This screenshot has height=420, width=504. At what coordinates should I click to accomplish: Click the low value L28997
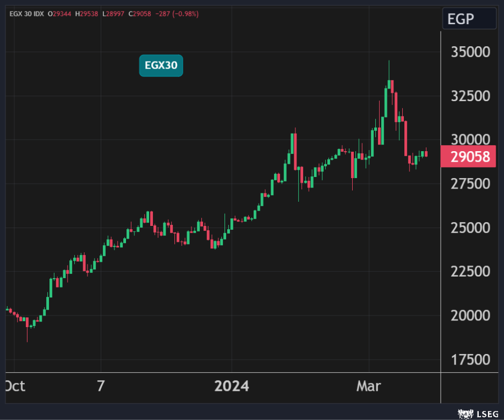(114, 13)
